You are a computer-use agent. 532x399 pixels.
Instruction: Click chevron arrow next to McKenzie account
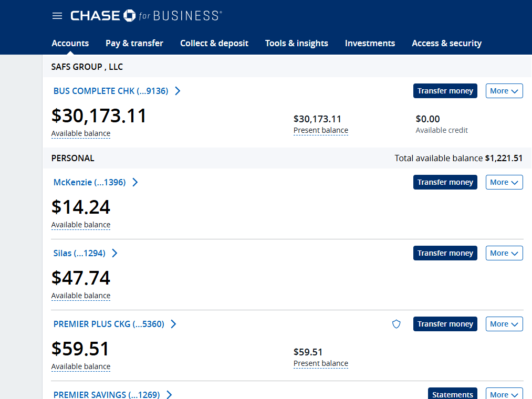click(x=135, y=182)
